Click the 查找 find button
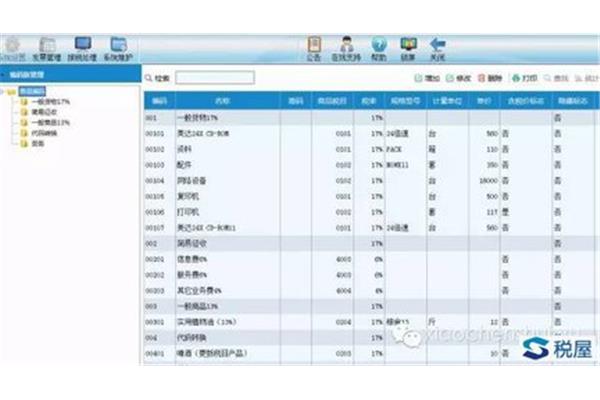 point(556,78)
